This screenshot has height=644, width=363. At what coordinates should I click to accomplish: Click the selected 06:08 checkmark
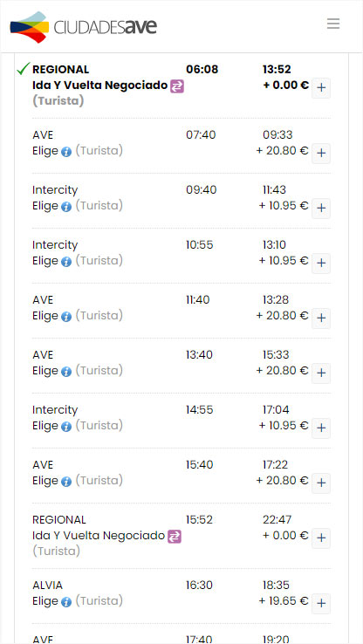(x=24, y=69)
